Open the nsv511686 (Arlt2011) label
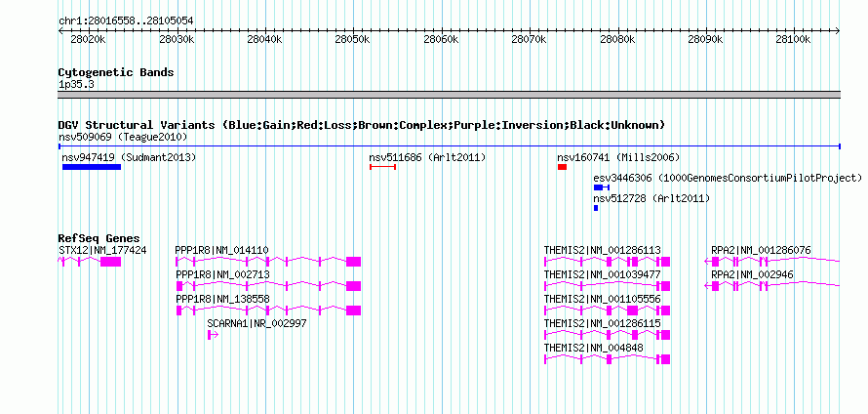The image size is (868, 414). tap(427, 157)
